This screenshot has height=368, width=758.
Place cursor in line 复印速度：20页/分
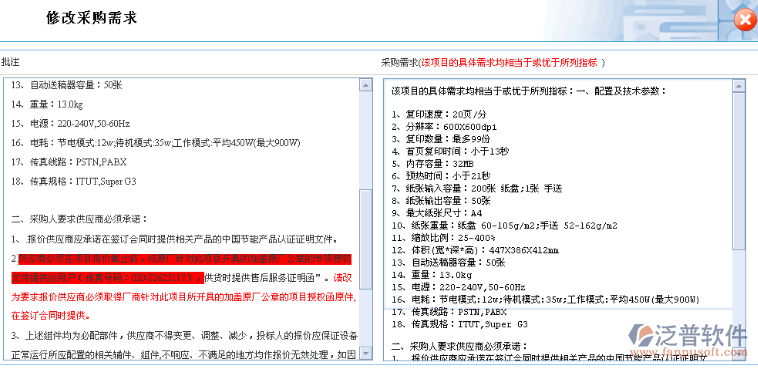point(439,115)
